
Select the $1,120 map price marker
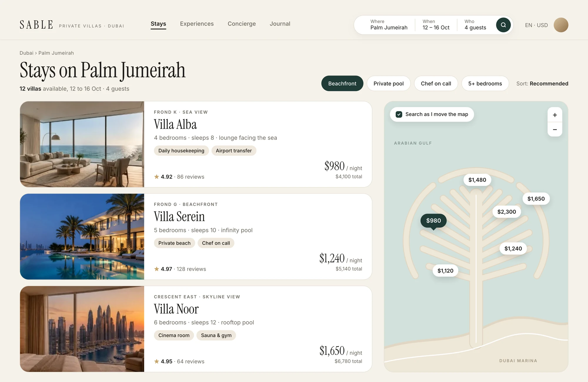(445, 271)
